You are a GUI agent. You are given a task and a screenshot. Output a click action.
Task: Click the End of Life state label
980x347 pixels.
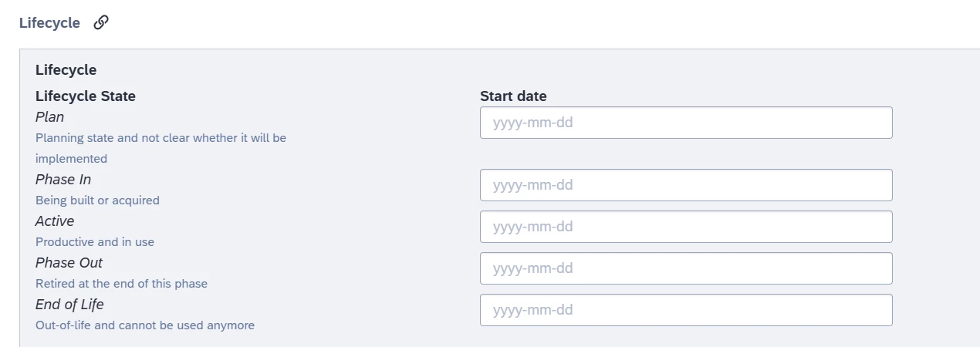click(69, 305)
